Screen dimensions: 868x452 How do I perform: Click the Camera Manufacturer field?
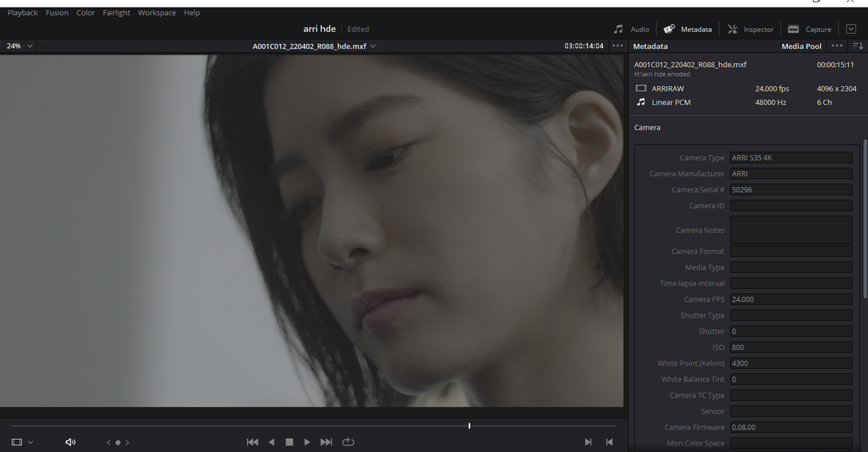click(x=791, y=173)
